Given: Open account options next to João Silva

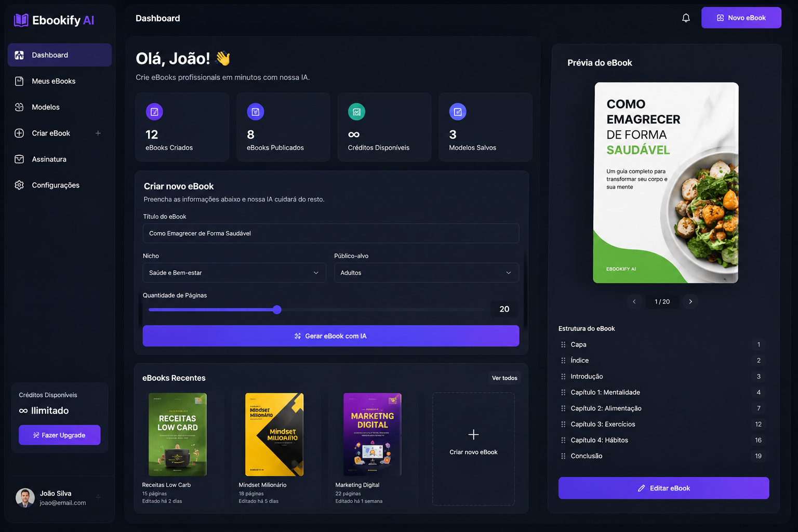Looking at the screenshot, I should (x=98, y=497).
